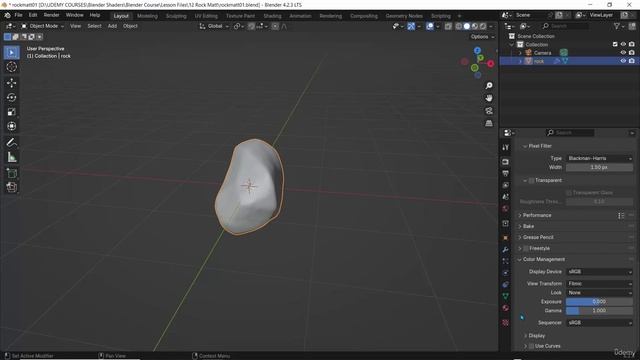Hide the rock object in viewport
The width and height of the screenshot is (640, 360).
point(623,61)
